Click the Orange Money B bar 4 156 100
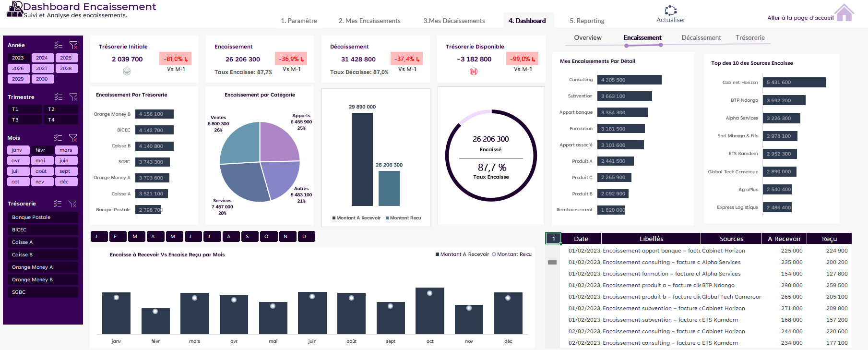Image resolution: width=868 pixels, height=350 pixels. click(x=155, y=114)
